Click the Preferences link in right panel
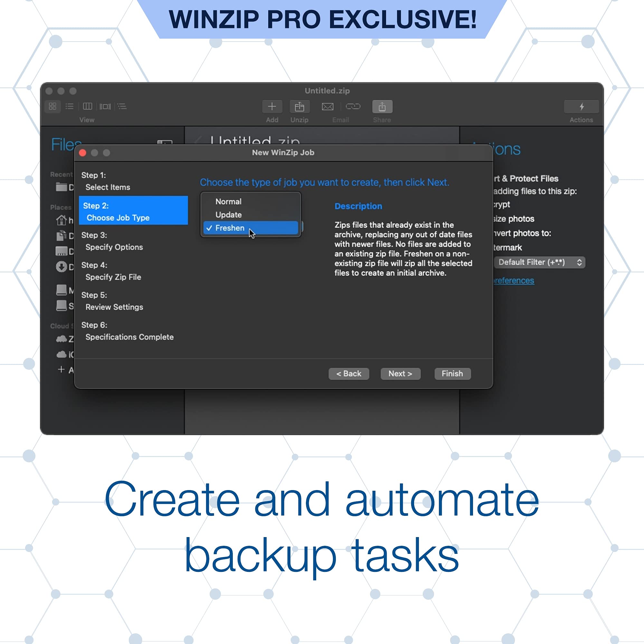644x644 pixels. 513,279
